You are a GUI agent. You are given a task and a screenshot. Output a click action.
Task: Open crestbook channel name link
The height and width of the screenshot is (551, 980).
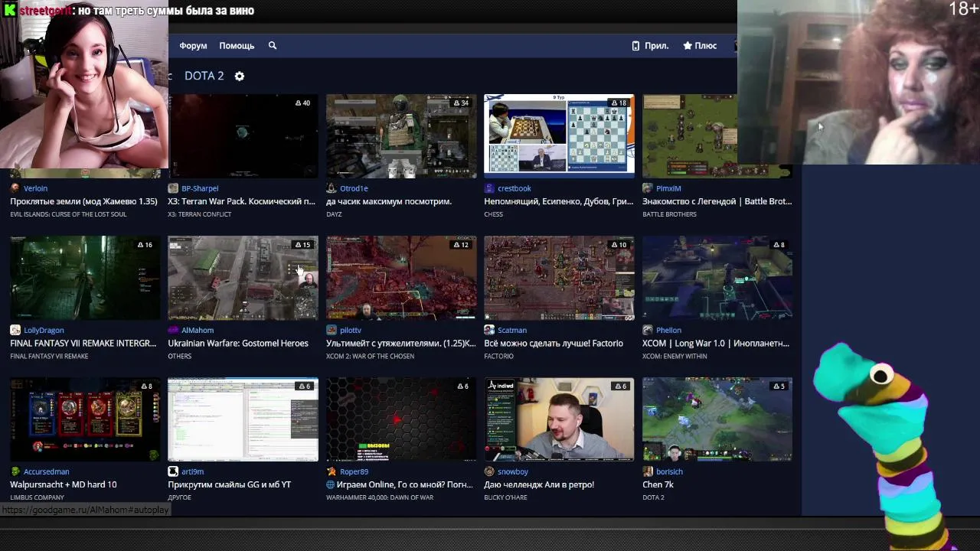point(514,188)
